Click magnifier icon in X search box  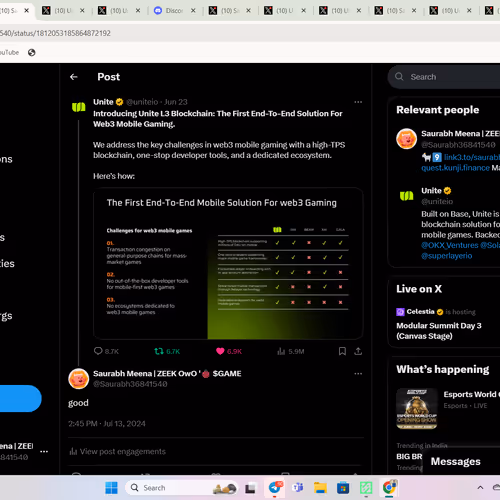pyautogui.click(x=399, y=77)
